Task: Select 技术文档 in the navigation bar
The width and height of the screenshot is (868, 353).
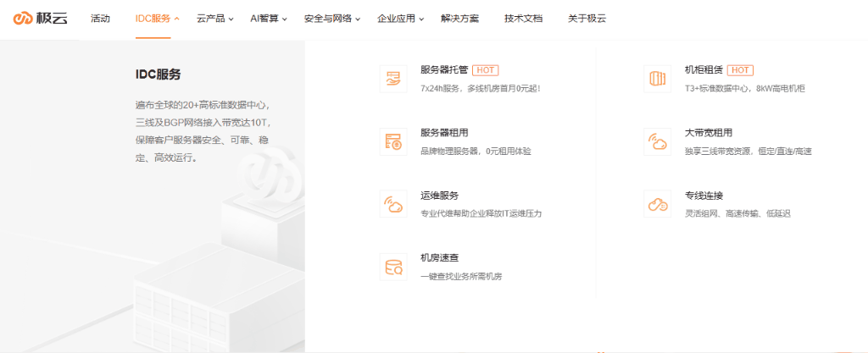Action: click(523, 19)
